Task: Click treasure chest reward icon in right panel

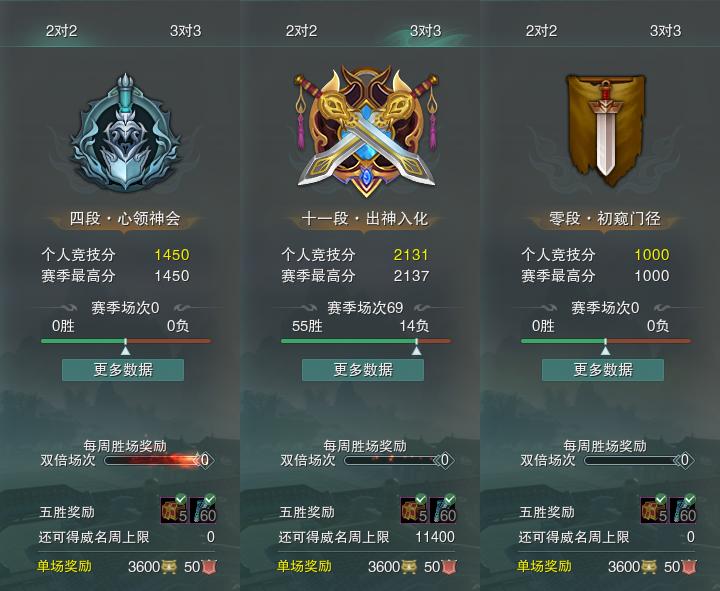Action: (x=654, y=510)
